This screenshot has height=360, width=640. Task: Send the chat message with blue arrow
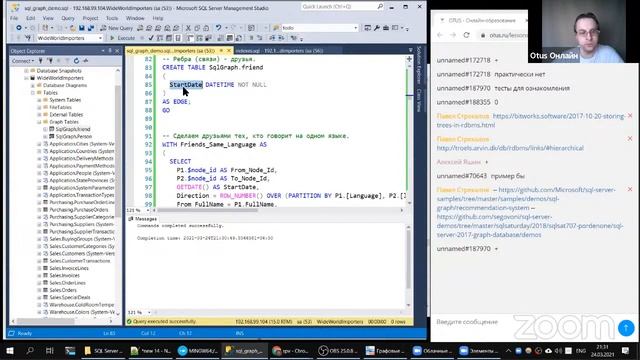point(626,327)
